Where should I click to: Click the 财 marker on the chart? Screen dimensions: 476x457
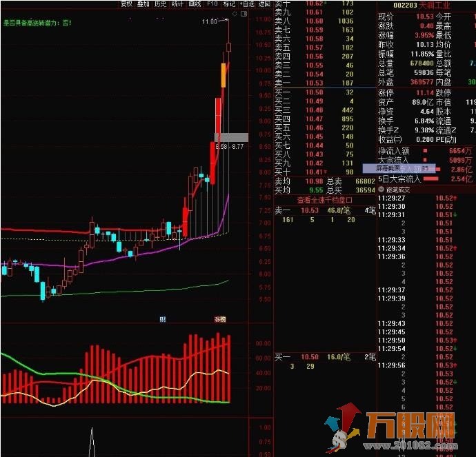pyautogui.click(x=163, y=319)
